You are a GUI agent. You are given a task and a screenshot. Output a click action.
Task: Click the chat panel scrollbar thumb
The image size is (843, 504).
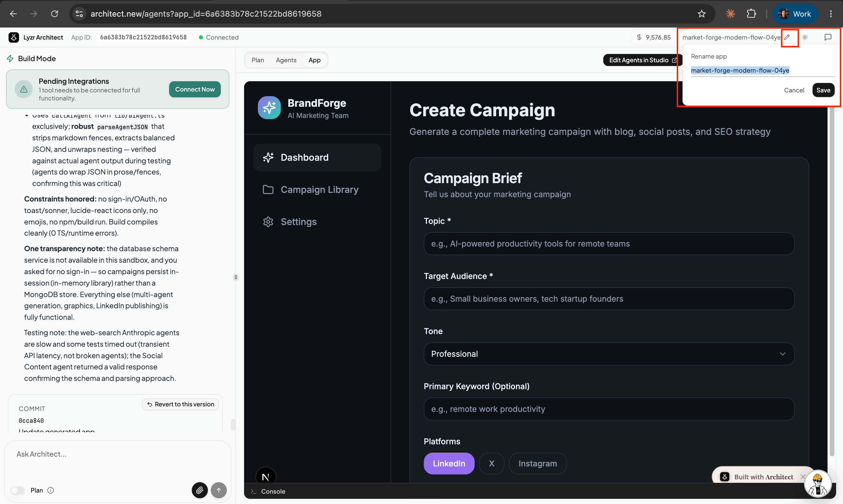point(233,424)
